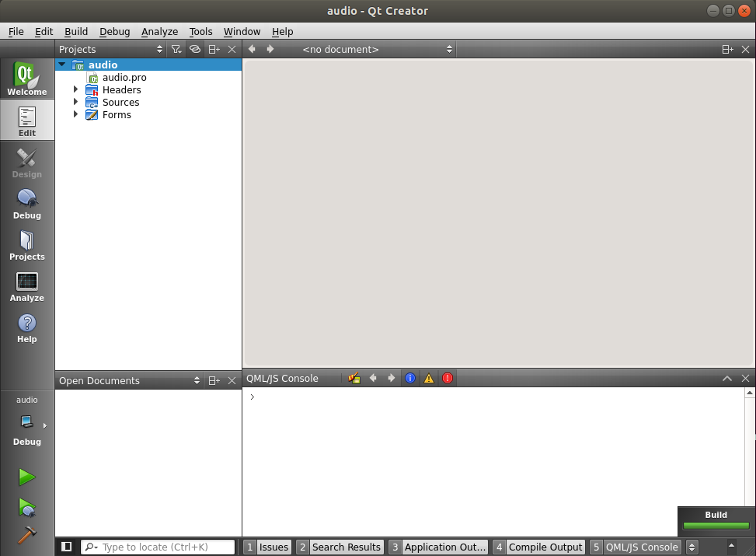Open the Projects mode in sidebar
The height and width of the screenshot is (556, 756).
pyautogui.click(x=27, y=245)
